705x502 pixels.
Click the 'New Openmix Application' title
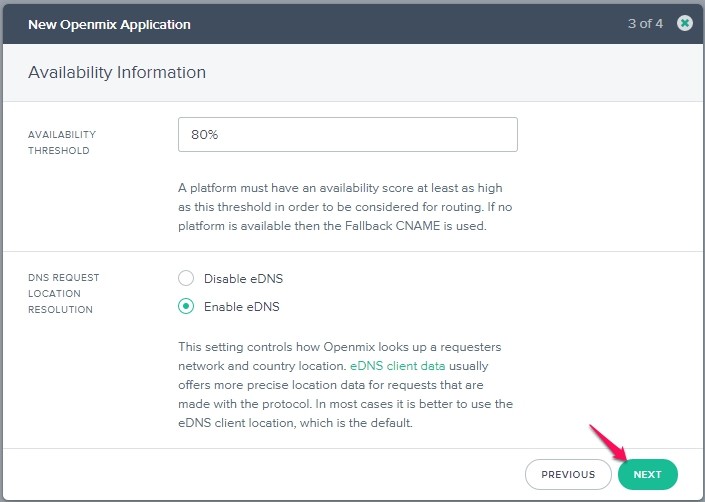109,24
